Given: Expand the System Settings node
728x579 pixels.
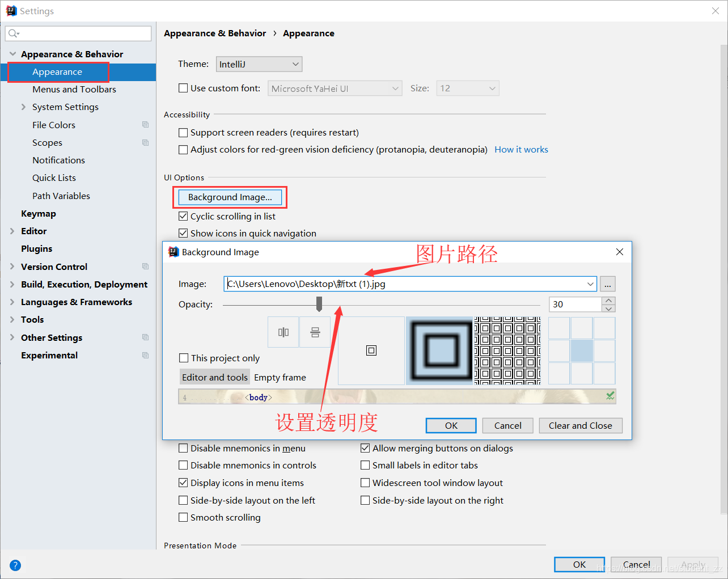Looking at the screenshot, I should [x=23, y=107].
